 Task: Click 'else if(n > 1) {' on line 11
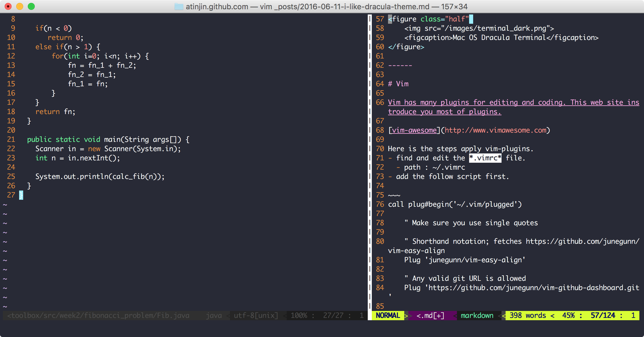pos(68,47)
